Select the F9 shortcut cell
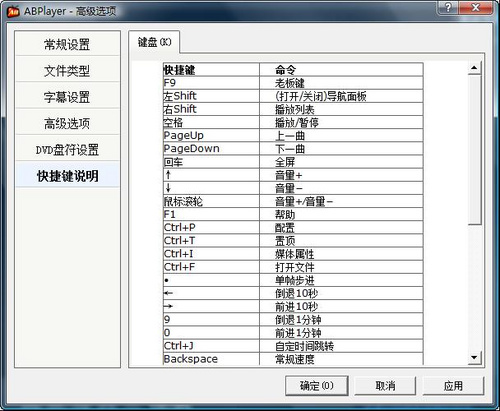Image resolution: width=500 pixels, height=411 pixels. tap(211, 83)
